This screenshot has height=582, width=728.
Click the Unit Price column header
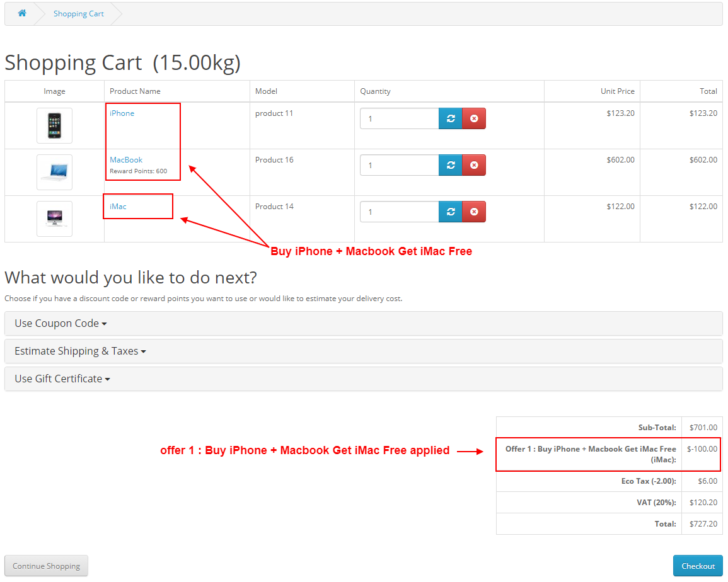click(618, 91)
